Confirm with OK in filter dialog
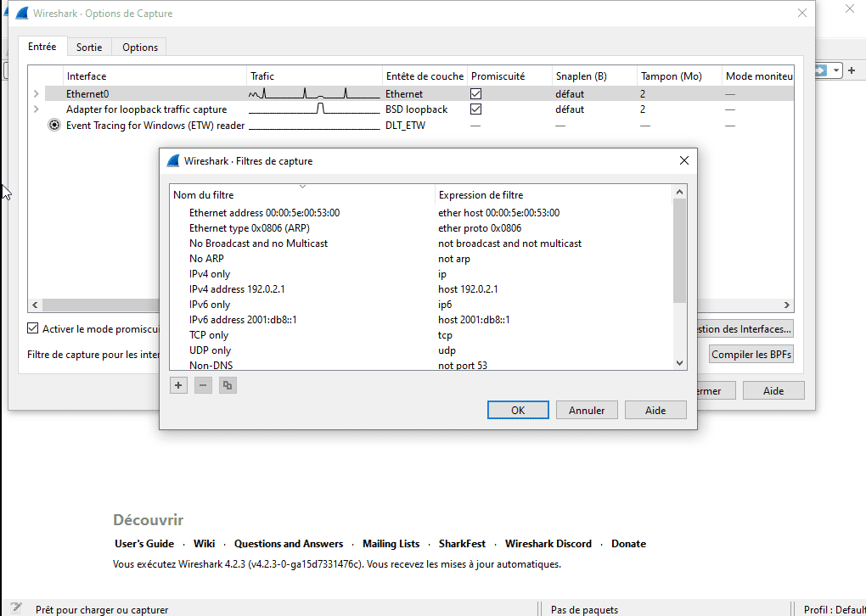The image size is (866, 616). point(518,410)
